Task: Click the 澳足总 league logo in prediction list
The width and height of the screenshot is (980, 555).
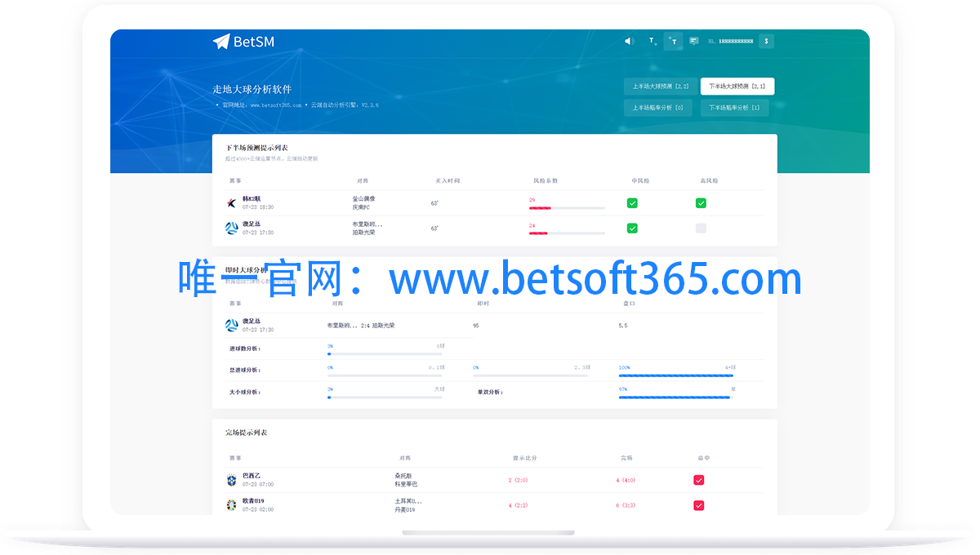Action: coord(232,228)
